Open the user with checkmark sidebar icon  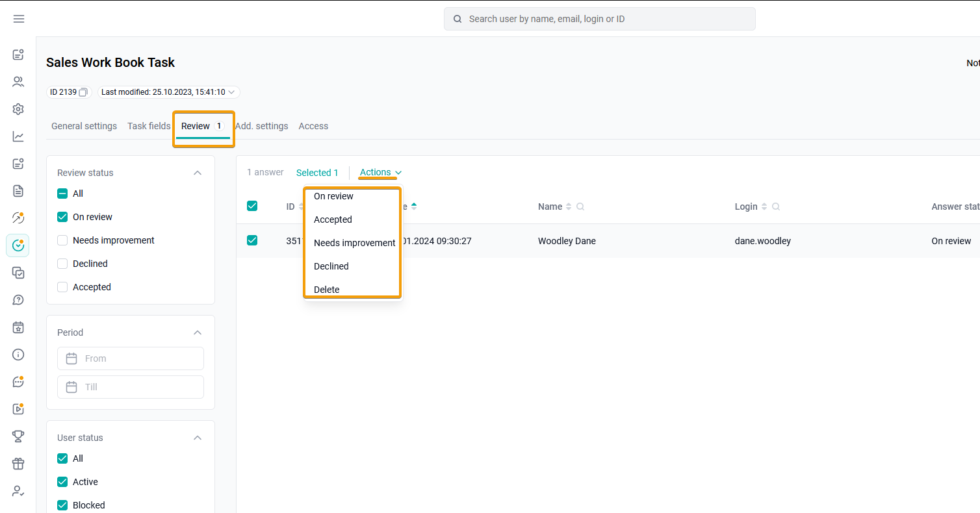(18, 491)
